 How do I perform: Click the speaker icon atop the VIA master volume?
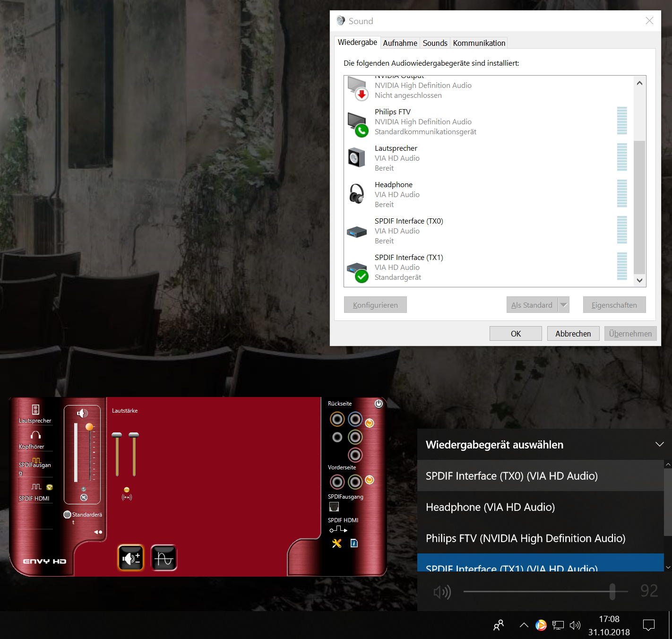click(82, 414)
